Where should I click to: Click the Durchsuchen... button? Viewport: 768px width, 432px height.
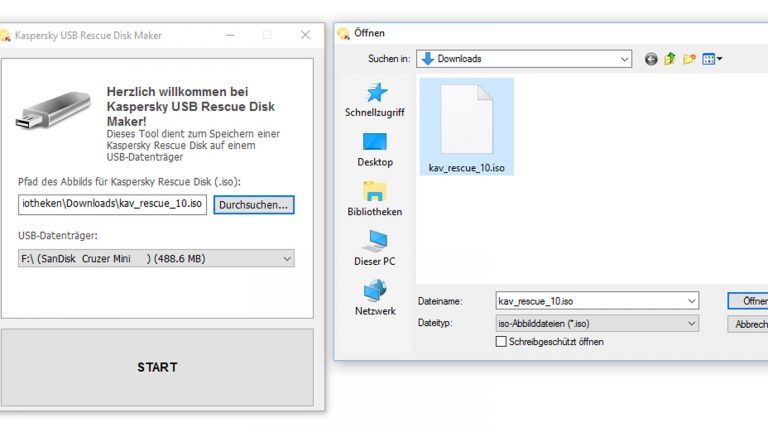pyautogui.click(x=254, y=205)
